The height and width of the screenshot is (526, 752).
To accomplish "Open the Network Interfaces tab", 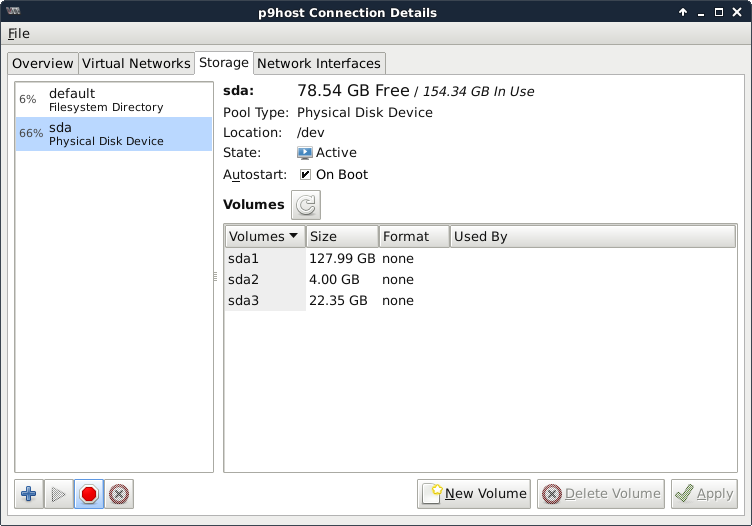I will click(x=319, y=63).
